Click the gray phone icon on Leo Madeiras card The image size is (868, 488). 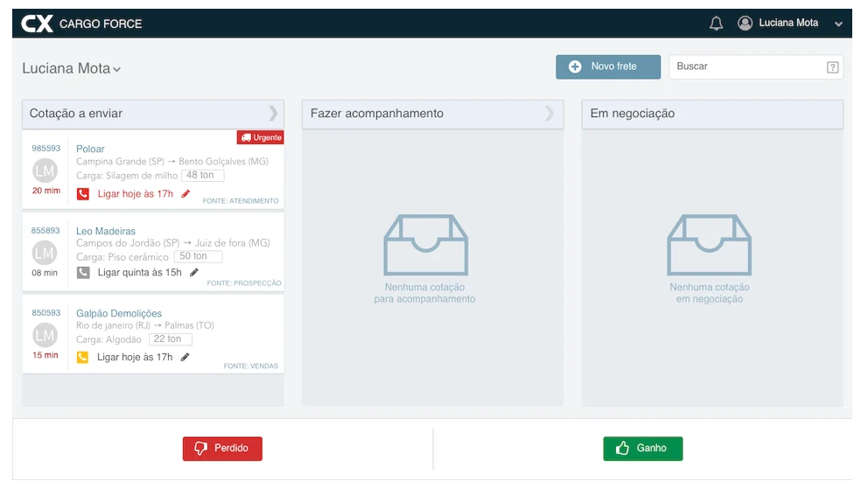83,272
